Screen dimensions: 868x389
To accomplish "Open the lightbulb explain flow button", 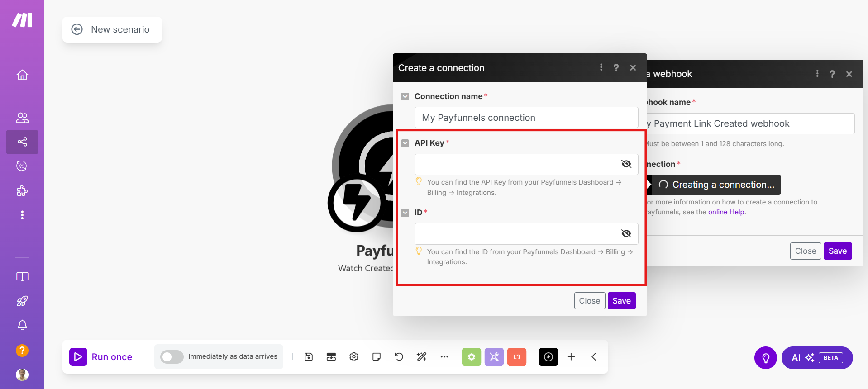I will click(766, 358).
